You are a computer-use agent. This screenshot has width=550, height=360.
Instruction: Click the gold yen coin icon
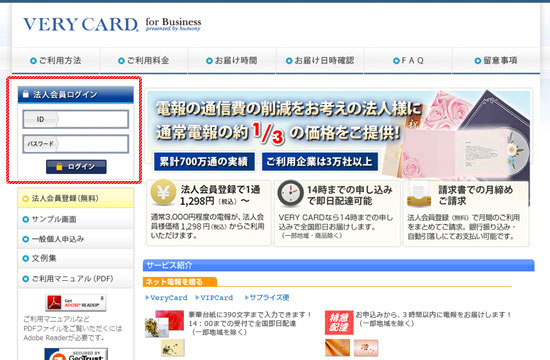point(163,192)
